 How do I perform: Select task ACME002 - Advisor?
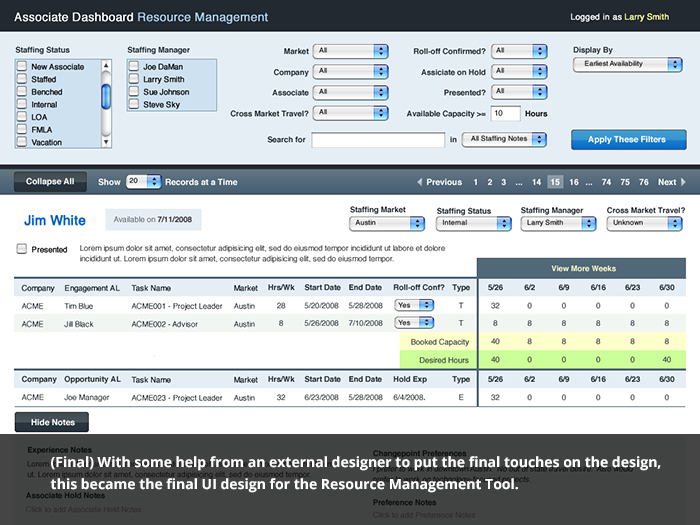(164, 324)
